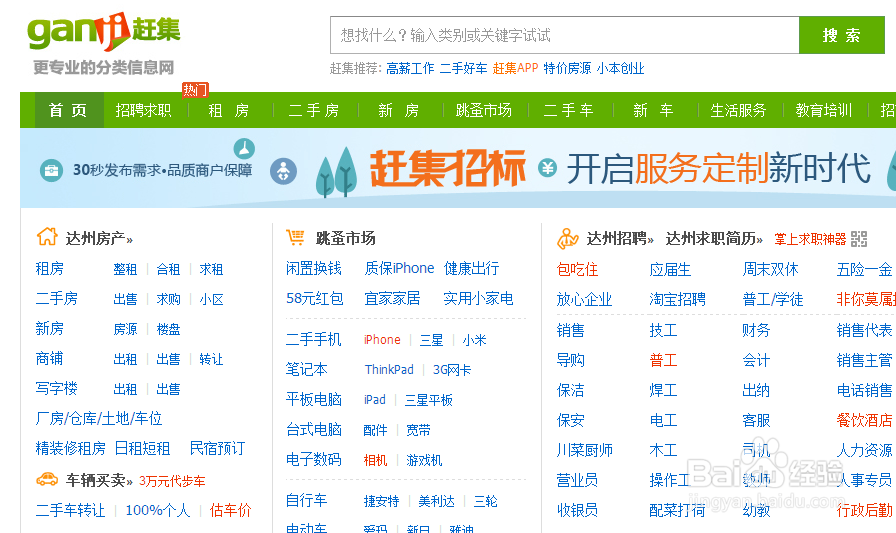Click the job seeker icon beside 达州招聘
This screenshot has height=533, width=896.
tap(568, 238)
